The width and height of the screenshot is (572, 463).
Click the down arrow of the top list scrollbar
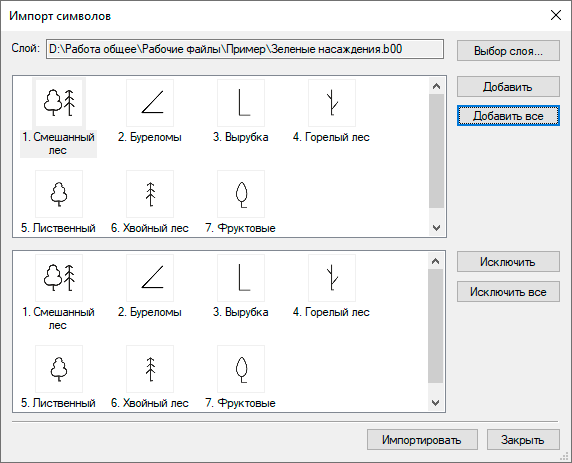click(436, 228)
